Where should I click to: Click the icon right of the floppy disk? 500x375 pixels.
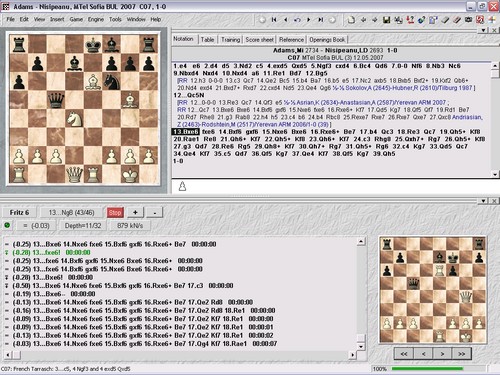[x=398, y=20]
